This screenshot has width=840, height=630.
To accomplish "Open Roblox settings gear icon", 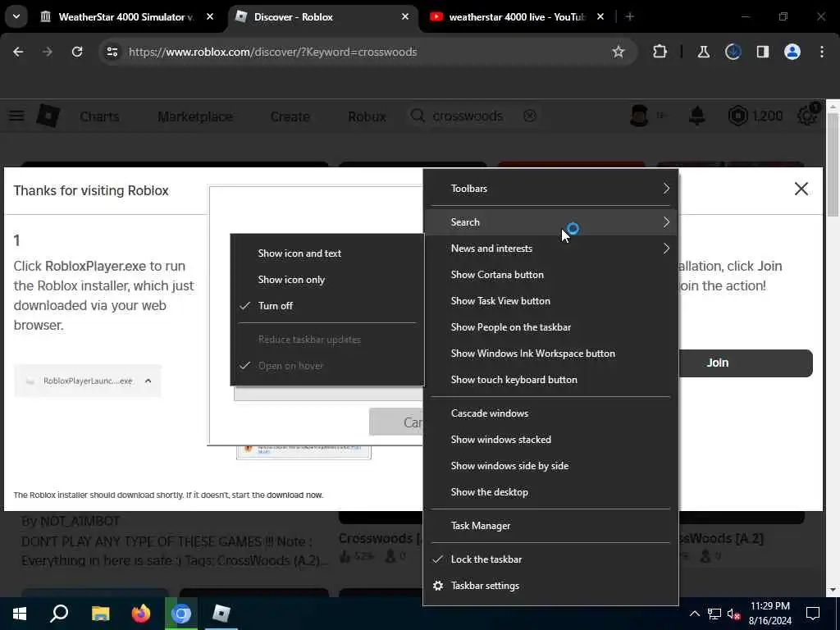I will pyautogui.click(x=807, y=116).
